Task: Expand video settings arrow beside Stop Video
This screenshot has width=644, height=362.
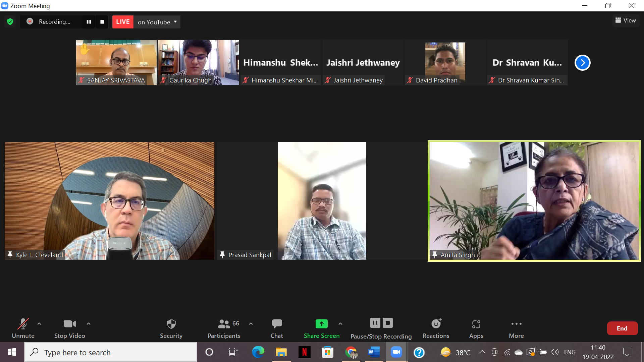Action: pos(89,324)
